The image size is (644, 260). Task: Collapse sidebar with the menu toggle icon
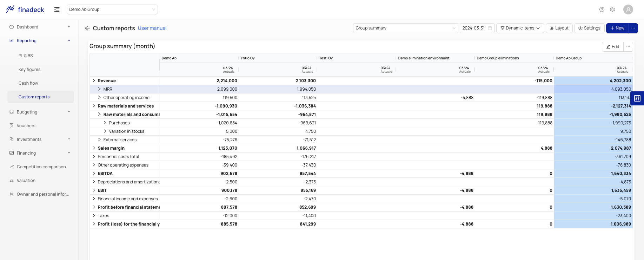[x=57, y=9]
